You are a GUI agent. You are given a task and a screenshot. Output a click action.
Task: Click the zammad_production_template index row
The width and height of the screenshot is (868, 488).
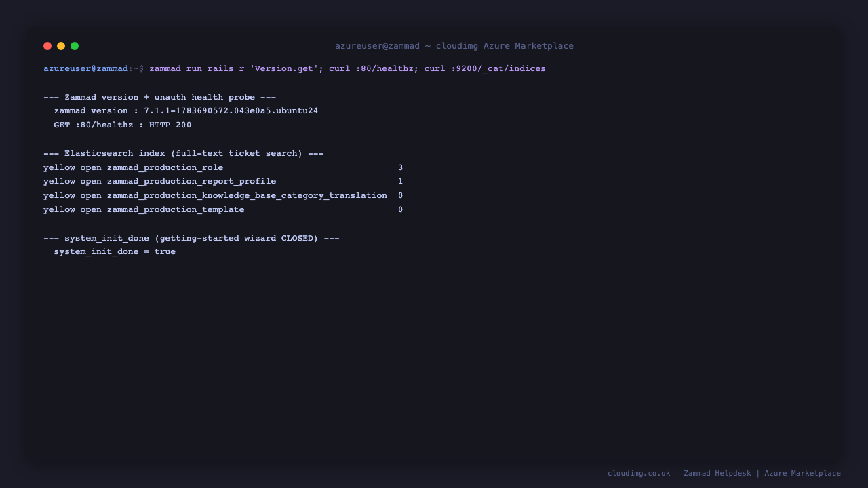click(x=223, y=209)
